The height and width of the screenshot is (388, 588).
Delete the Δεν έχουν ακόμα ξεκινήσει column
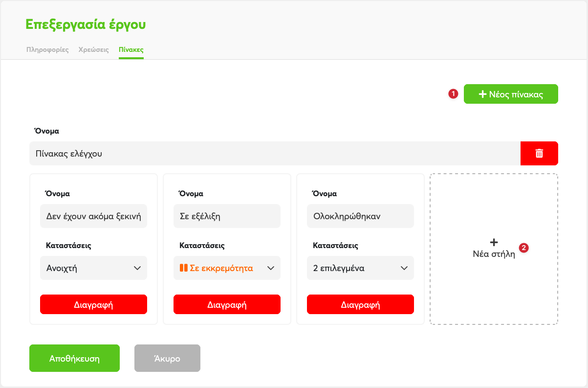[93, 304]
